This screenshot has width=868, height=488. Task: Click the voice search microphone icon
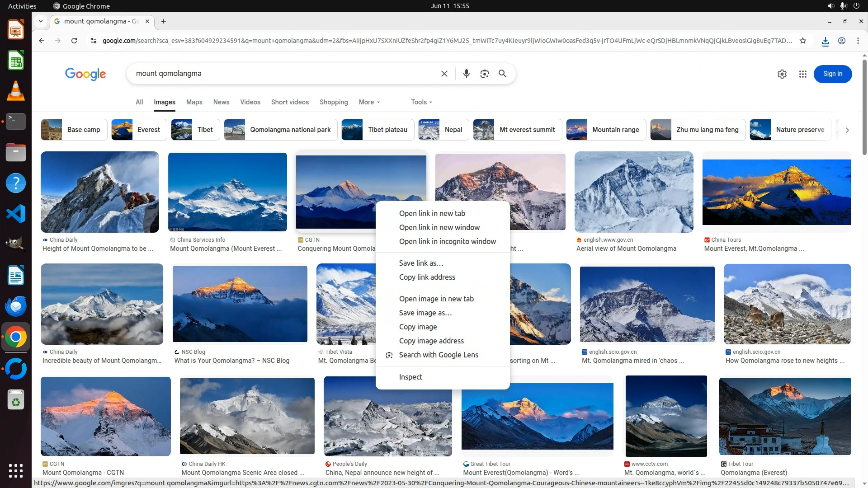(x=466, y=74)
